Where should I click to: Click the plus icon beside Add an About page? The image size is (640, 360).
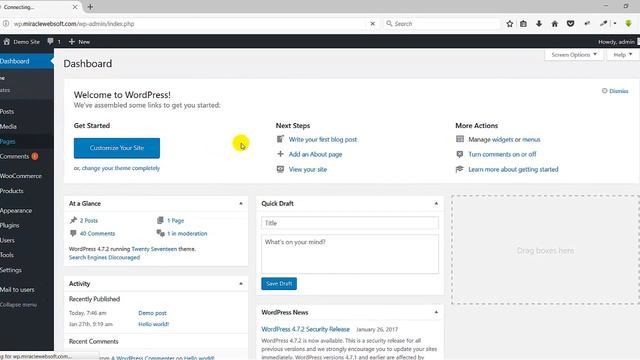coord(280,154)
